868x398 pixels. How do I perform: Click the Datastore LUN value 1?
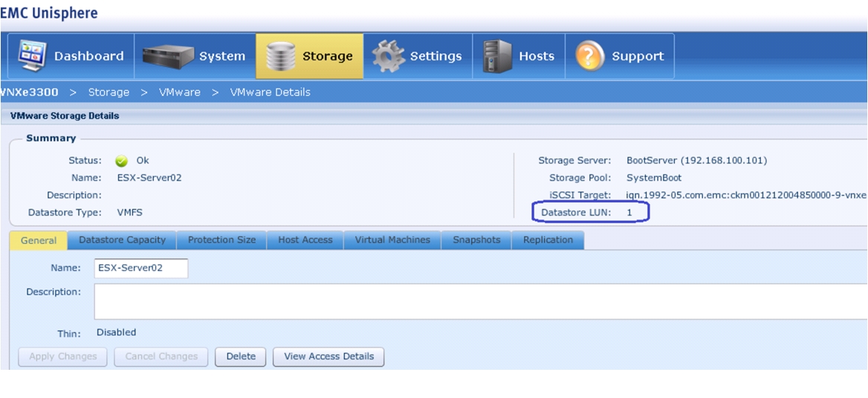coord(629,212)
